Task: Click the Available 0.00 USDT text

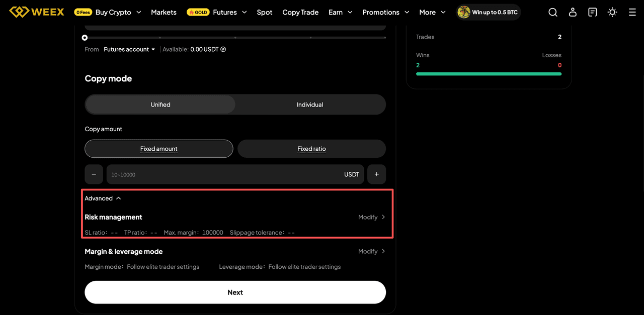Action: click(191, 49)
